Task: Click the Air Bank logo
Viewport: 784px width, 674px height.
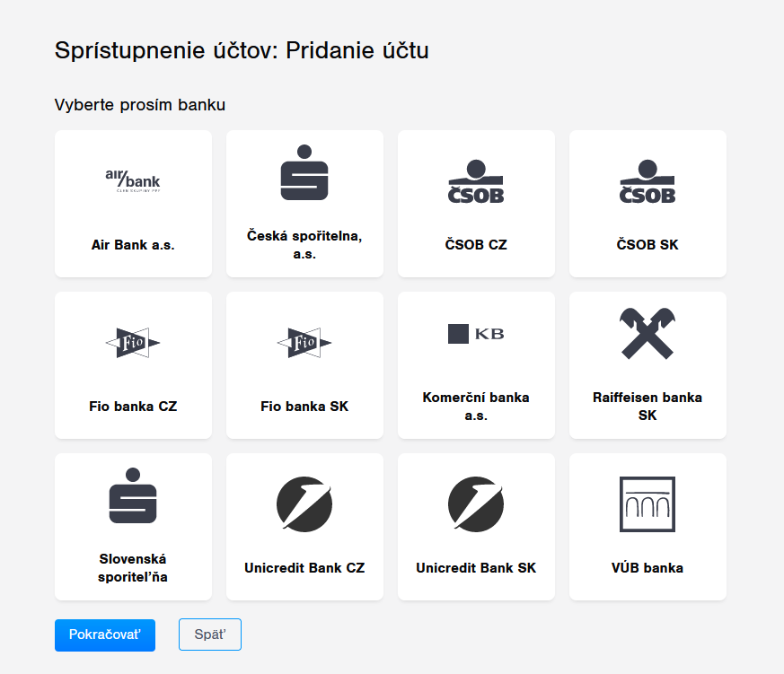Action: pyautogui.click(x=133, y=180)
